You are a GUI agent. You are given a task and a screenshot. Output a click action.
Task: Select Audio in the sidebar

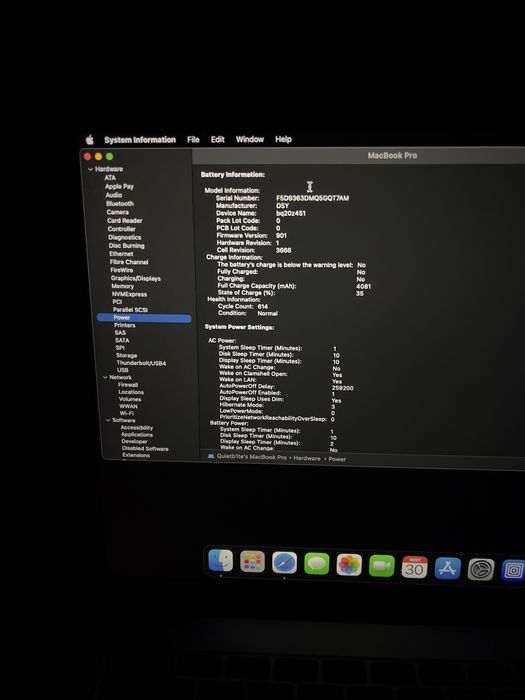(114, 195)
